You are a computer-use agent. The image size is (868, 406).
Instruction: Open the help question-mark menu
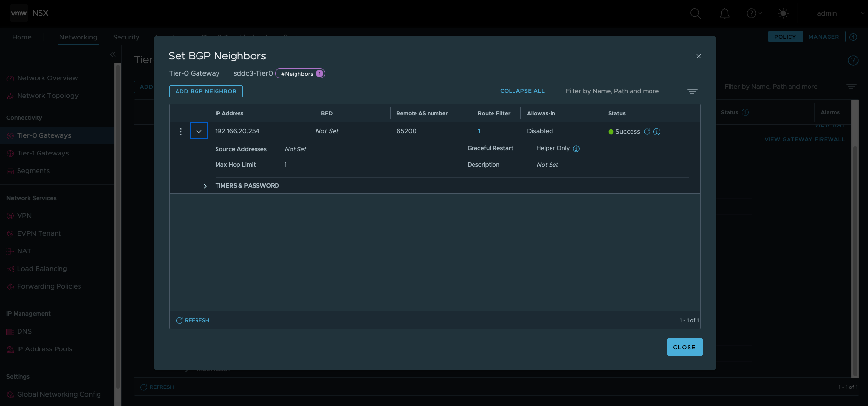754,13
